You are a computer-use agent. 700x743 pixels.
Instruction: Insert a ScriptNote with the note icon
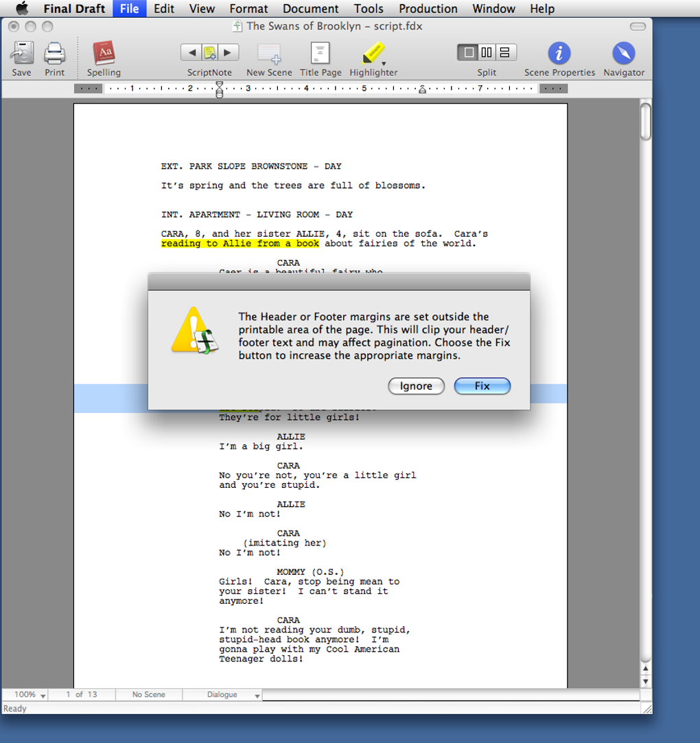pos(209,53)
